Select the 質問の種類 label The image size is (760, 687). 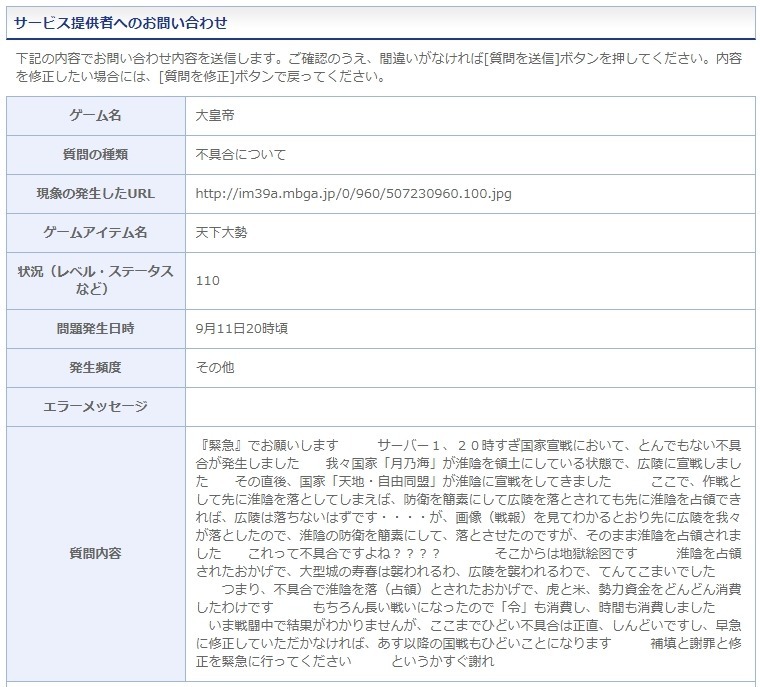point(95,154)
